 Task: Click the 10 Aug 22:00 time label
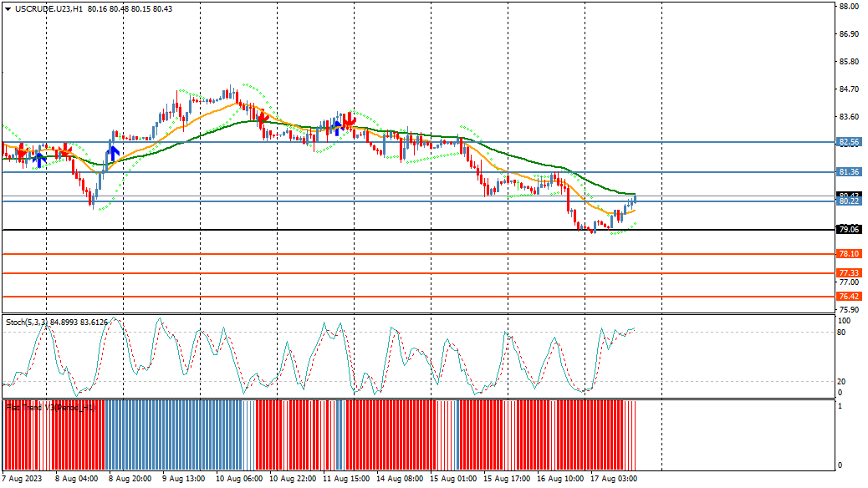point(293,479)
